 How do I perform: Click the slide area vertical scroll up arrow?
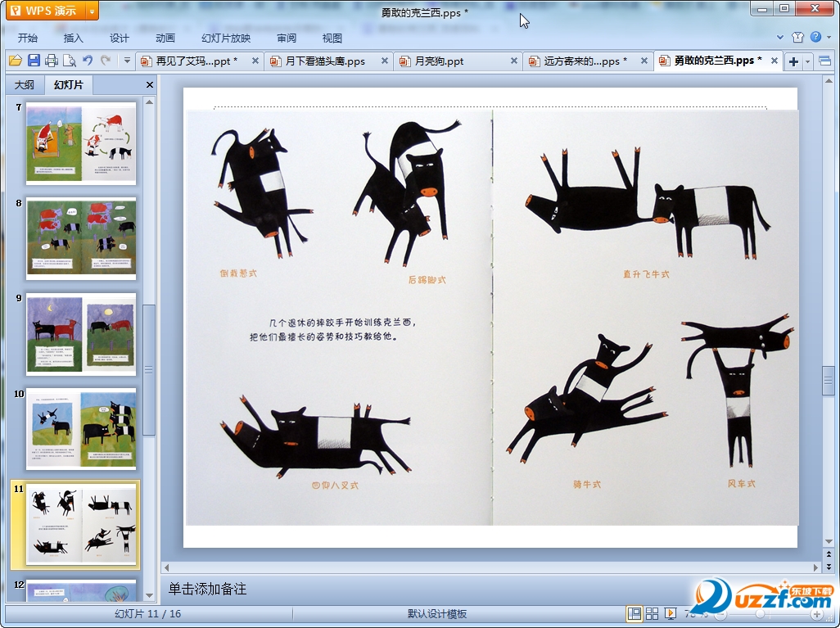(x=829, y=81)
